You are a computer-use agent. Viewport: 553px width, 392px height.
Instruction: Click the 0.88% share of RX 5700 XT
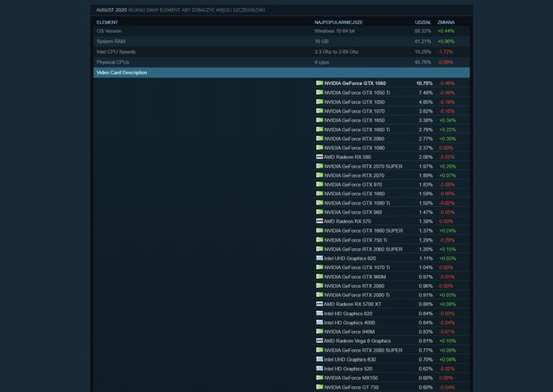point(426,304)
